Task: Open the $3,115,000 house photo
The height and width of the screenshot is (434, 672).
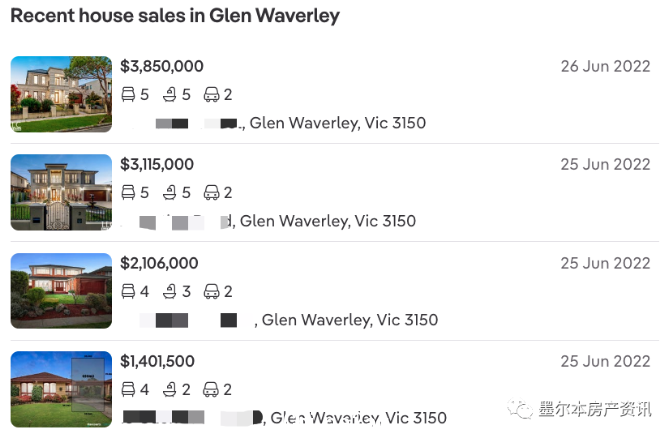Action: 61,192
